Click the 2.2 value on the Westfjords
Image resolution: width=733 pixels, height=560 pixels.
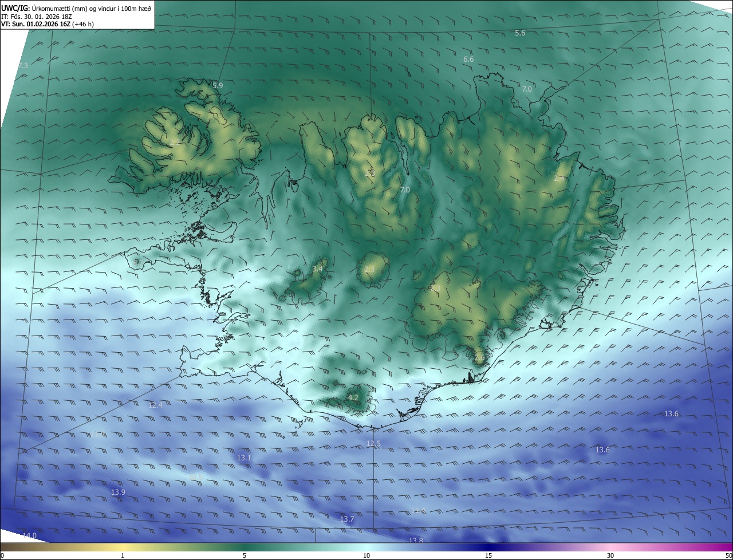coord(175,142)
